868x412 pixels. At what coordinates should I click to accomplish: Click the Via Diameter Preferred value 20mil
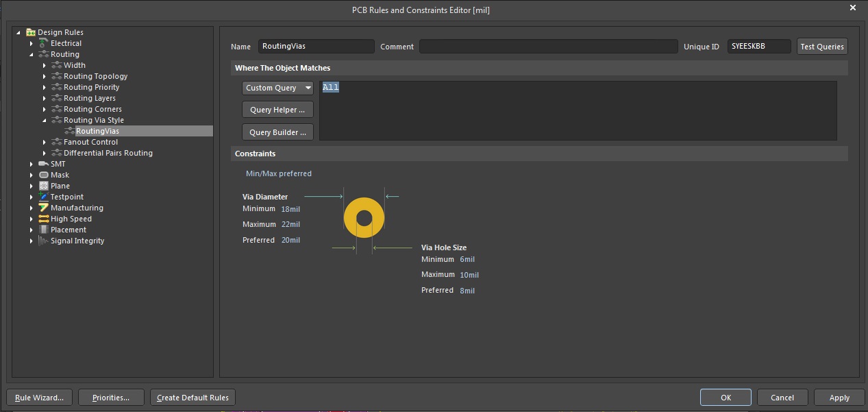(290, 241)
